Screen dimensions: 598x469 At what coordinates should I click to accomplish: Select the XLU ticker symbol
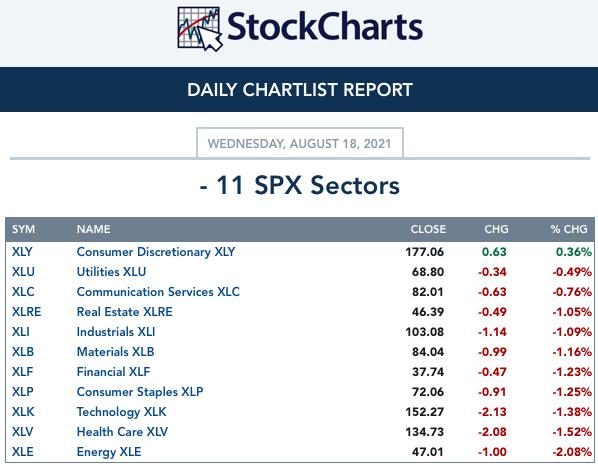point(23,272)
